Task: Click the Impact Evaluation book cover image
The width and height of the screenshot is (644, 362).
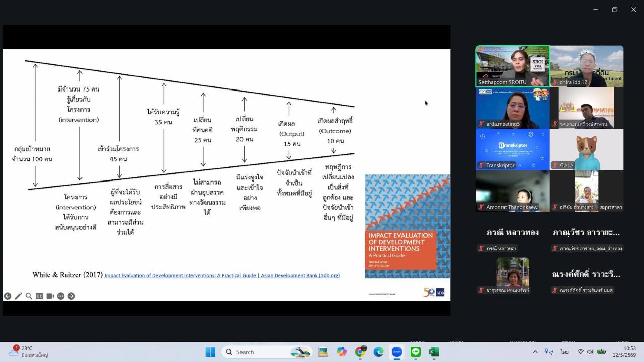Action: point(408,226)
